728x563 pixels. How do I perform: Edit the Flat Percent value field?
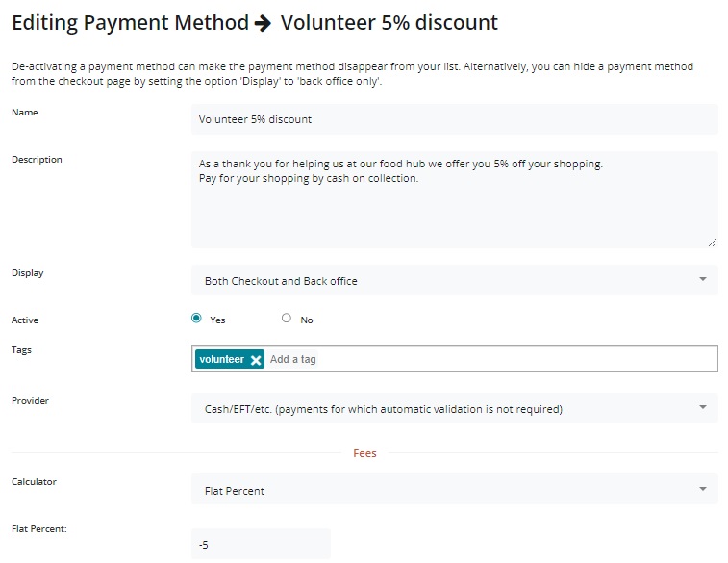coord(261,544)
